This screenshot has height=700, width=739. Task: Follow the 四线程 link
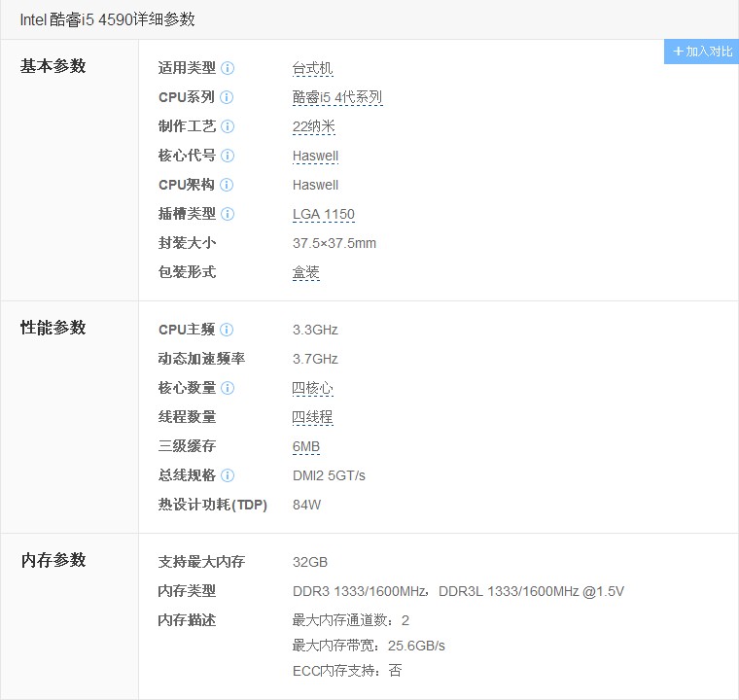coord(312,418)
